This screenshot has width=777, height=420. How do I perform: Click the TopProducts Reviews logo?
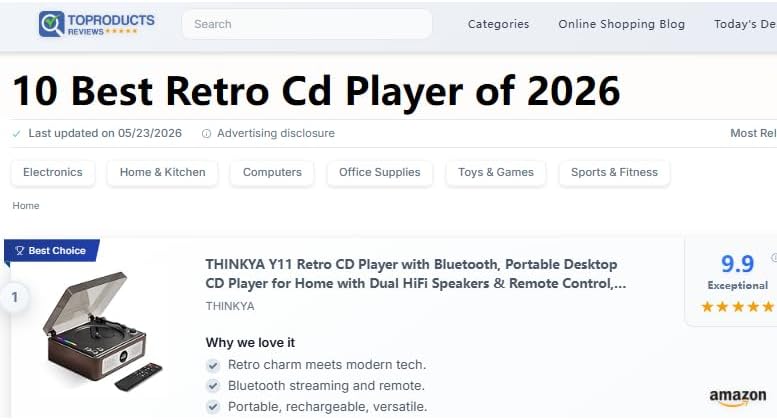tap(97, 24)
